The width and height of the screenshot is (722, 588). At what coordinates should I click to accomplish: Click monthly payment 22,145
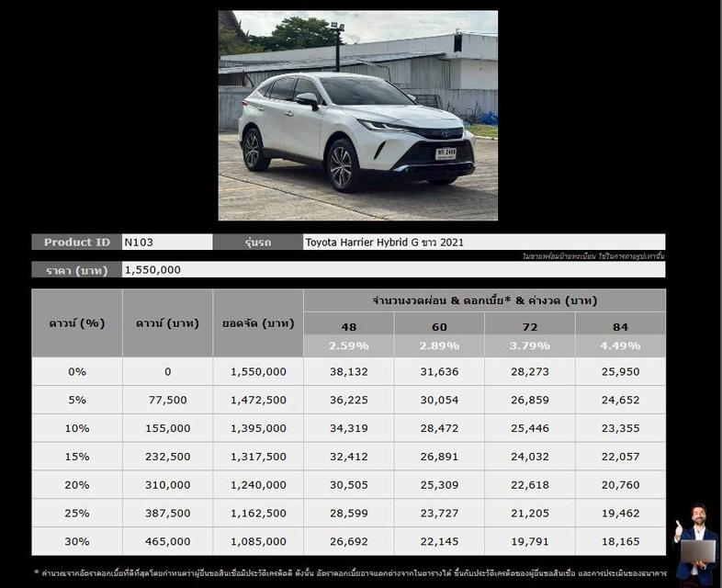pyautogui.click(x=439, y=541)
